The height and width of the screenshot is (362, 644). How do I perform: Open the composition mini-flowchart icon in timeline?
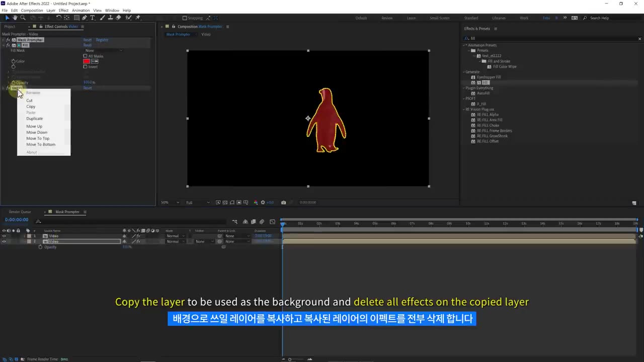coord(234,222)
